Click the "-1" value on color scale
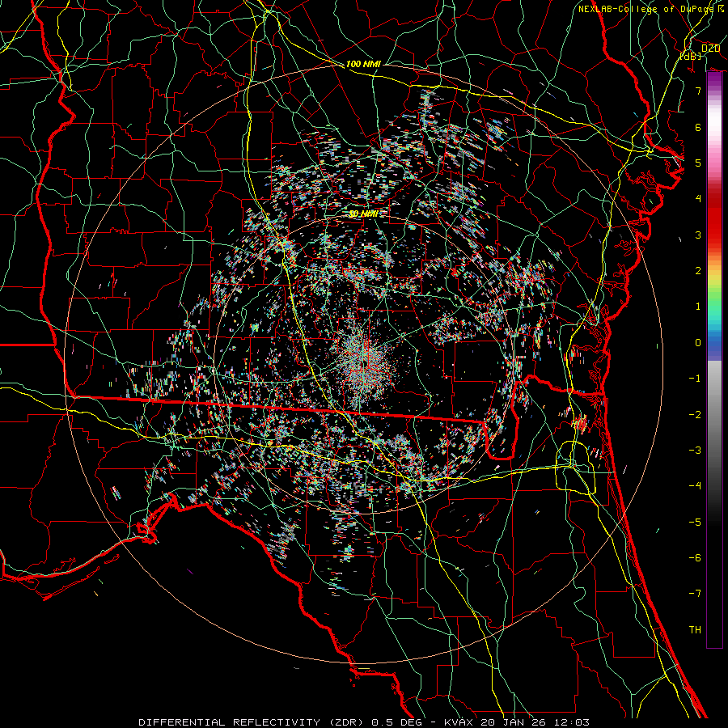 695,378
